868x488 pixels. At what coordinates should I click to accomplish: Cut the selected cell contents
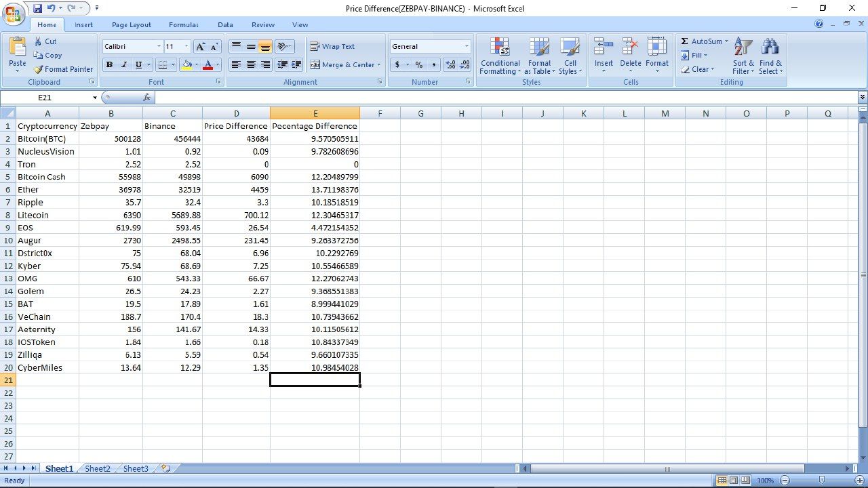point(45,41)
